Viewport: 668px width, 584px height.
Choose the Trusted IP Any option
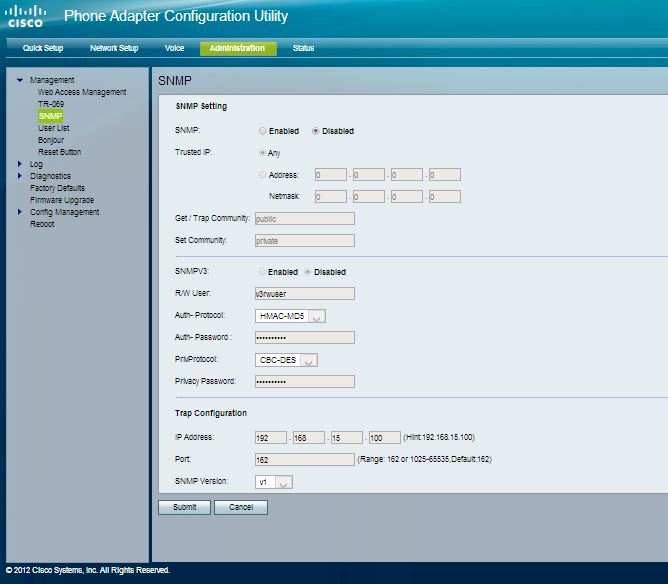263,153
